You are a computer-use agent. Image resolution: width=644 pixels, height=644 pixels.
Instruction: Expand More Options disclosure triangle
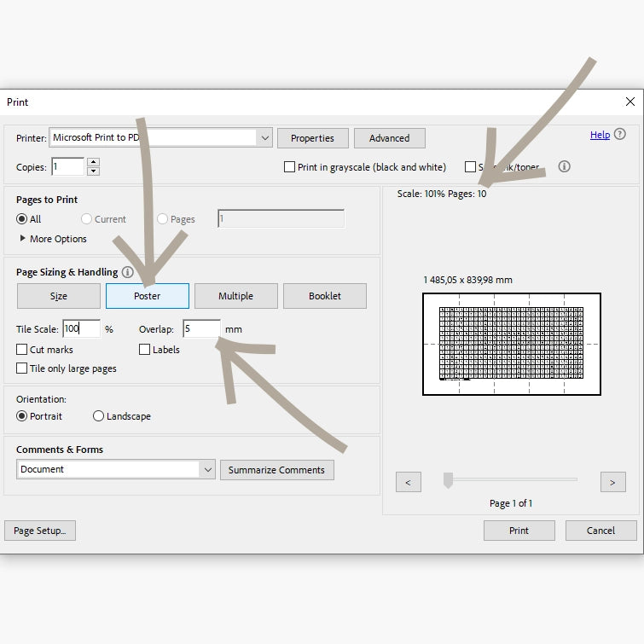tap(23, 239)
